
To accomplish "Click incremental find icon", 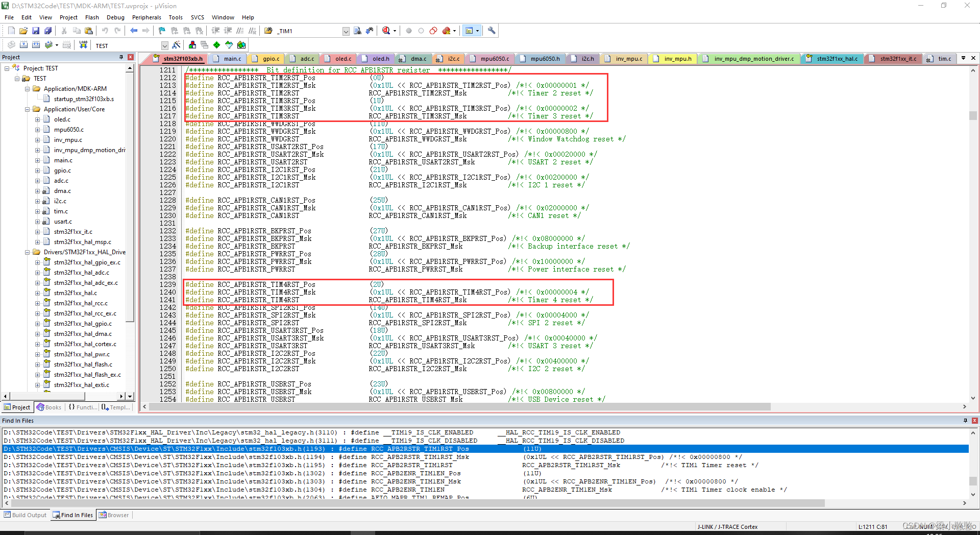I will click(x=370, y=31).
